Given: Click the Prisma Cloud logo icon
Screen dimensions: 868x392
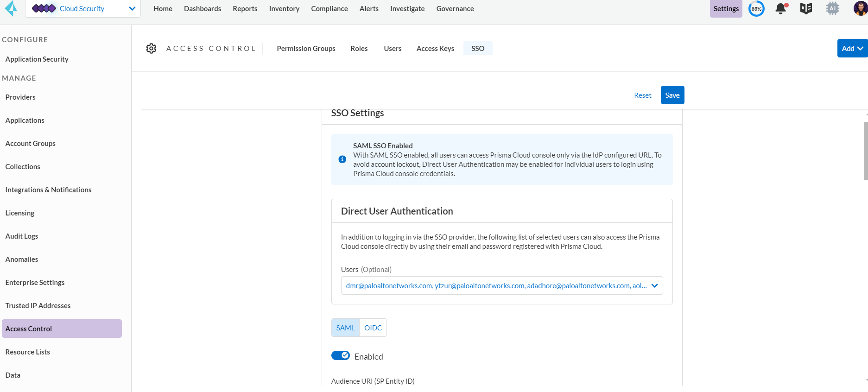Looking at the screenshot, I should [11, 8].
